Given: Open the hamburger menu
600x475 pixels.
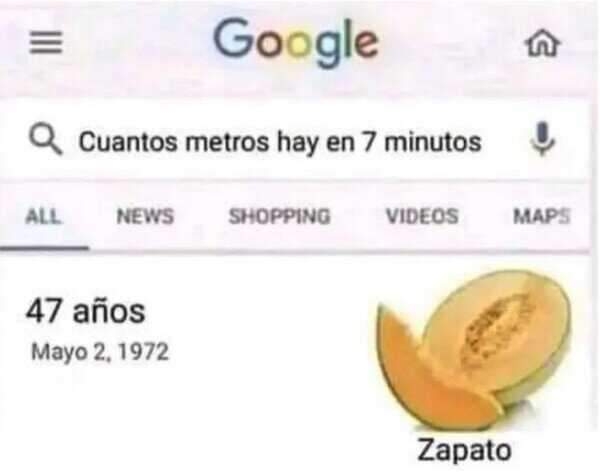Looking at the screenshot, I should point(46,42).
